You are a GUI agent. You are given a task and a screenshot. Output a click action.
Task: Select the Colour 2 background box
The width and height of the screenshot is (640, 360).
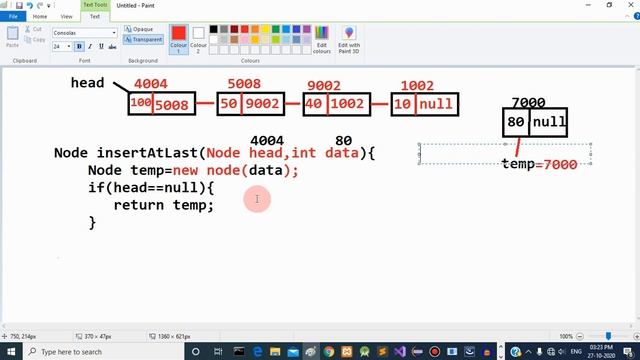pos(198,39)
